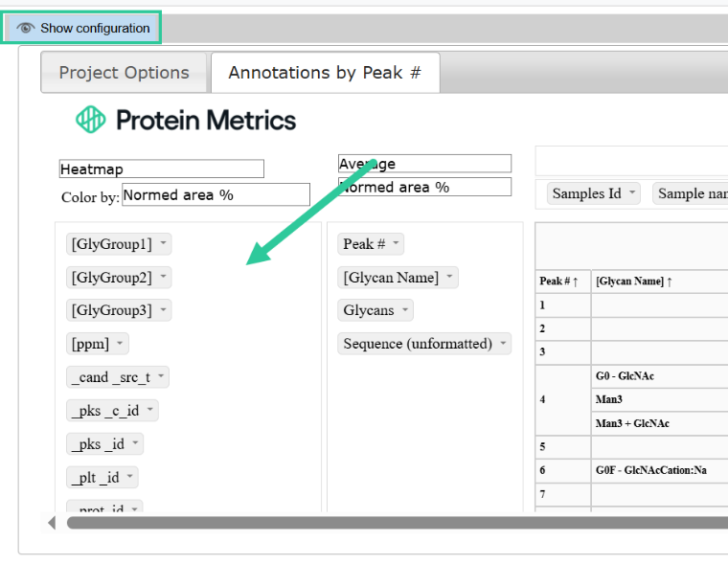Open the [GlyGroup1] field dropdown arrow

point(163,243)
